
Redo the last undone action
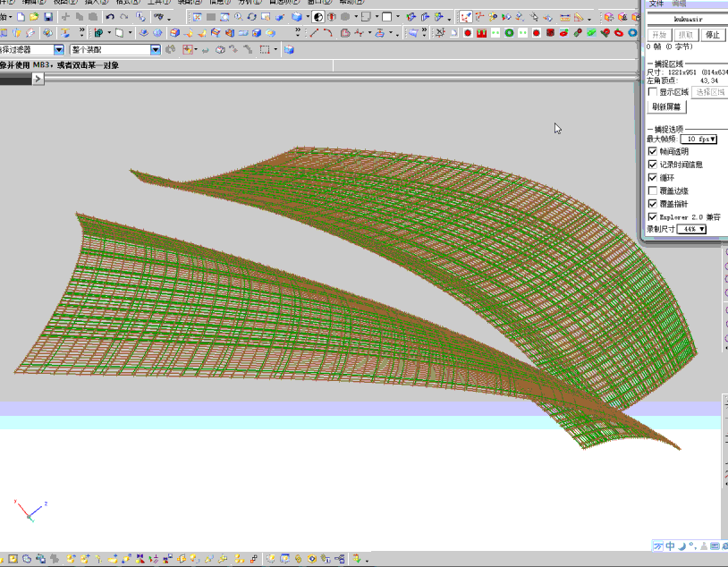click(x=123, y=17)
